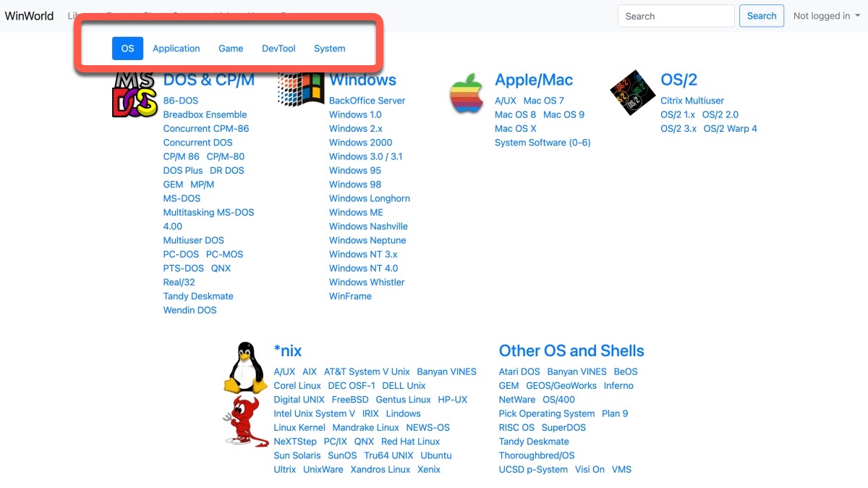Open the Windows 98 link
The height and width of the screenshot is (488, 868).
[355, 185]
